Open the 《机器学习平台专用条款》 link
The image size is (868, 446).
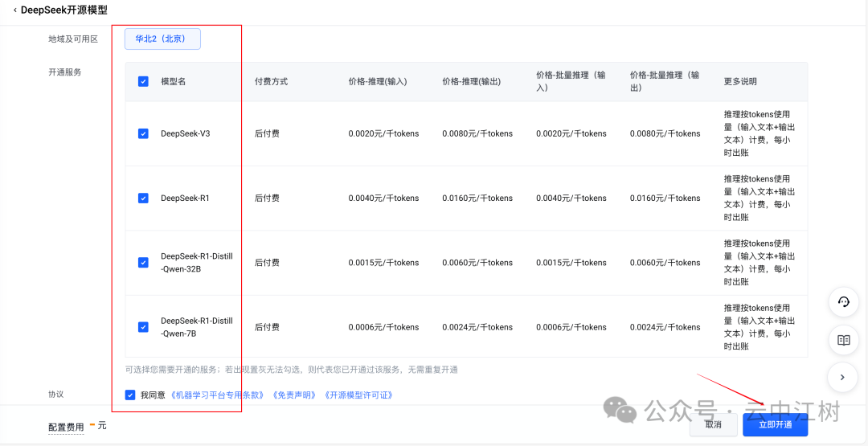217,395
